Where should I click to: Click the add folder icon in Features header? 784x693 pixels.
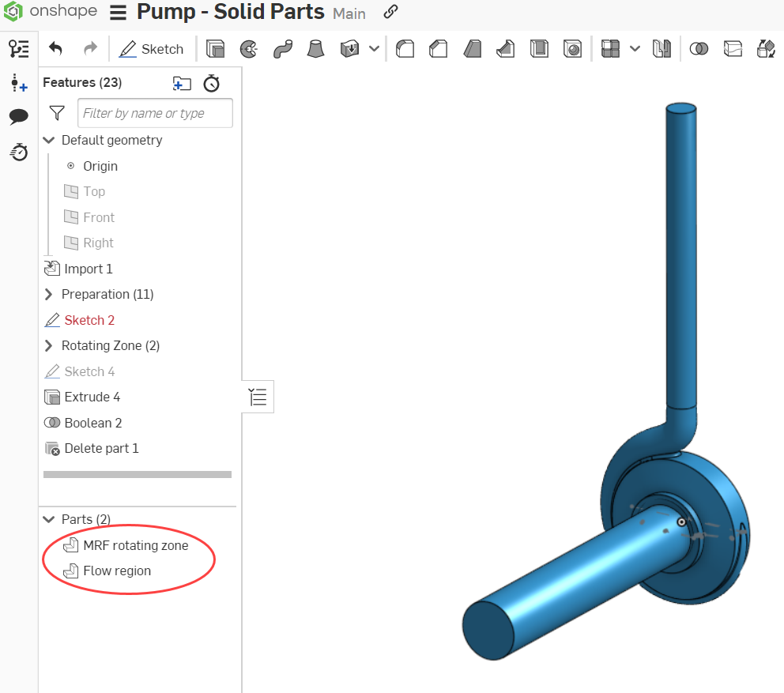pos(182,83)
